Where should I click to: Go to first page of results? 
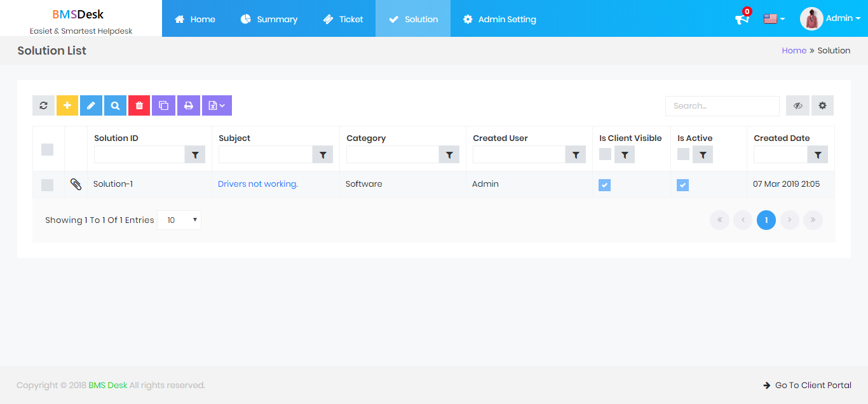(719, 220)
